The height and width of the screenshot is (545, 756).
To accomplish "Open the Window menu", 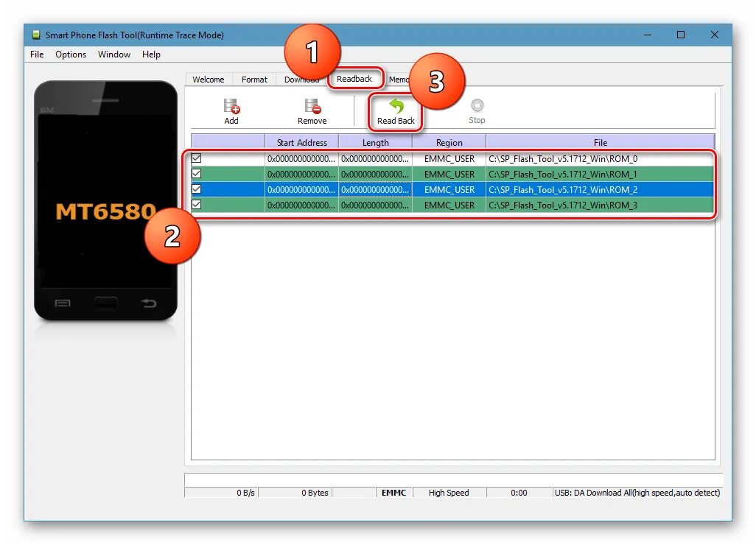I will pyautogui.click(x=114, y=54).
